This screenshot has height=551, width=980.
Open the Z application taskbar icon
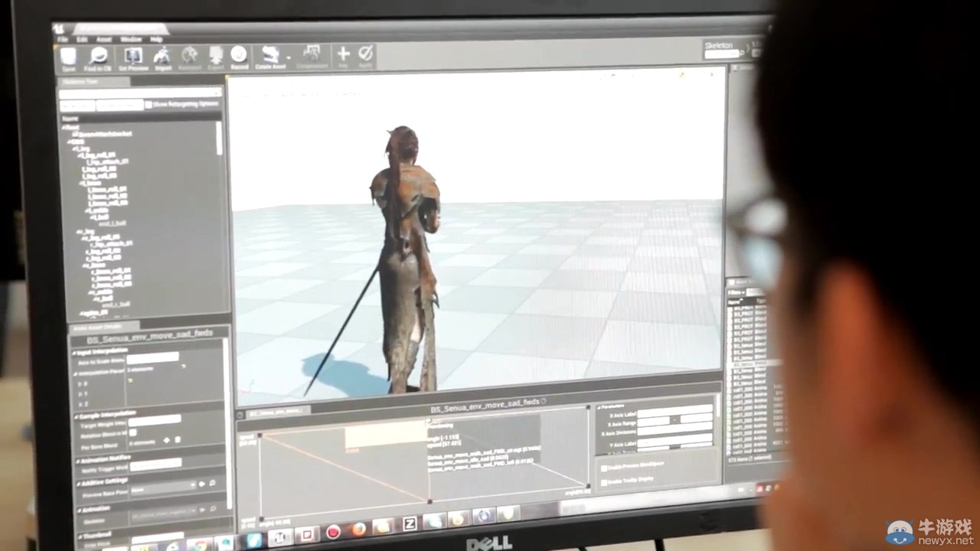[410, 524]
